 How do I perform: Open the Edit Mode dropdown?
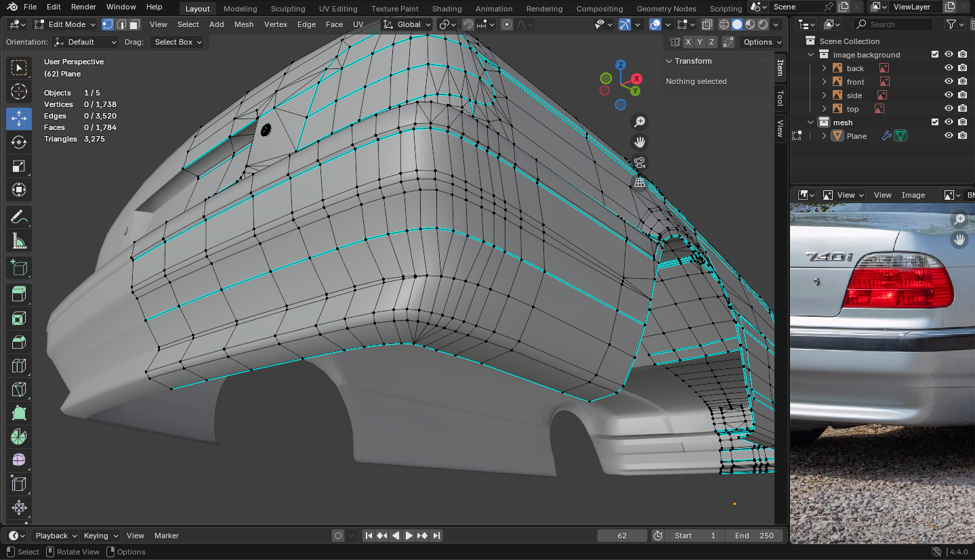[x=66, y=24]
